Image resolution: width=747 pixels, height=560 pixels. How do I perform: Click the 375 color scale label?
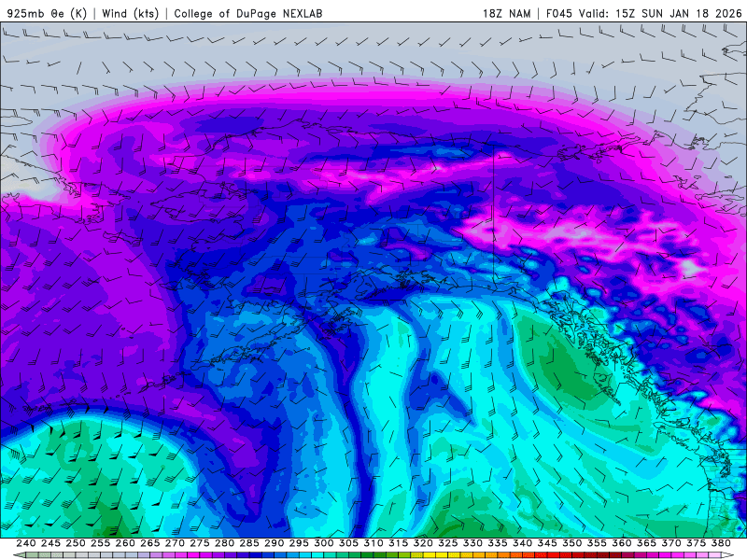click(x=696, y=543)
